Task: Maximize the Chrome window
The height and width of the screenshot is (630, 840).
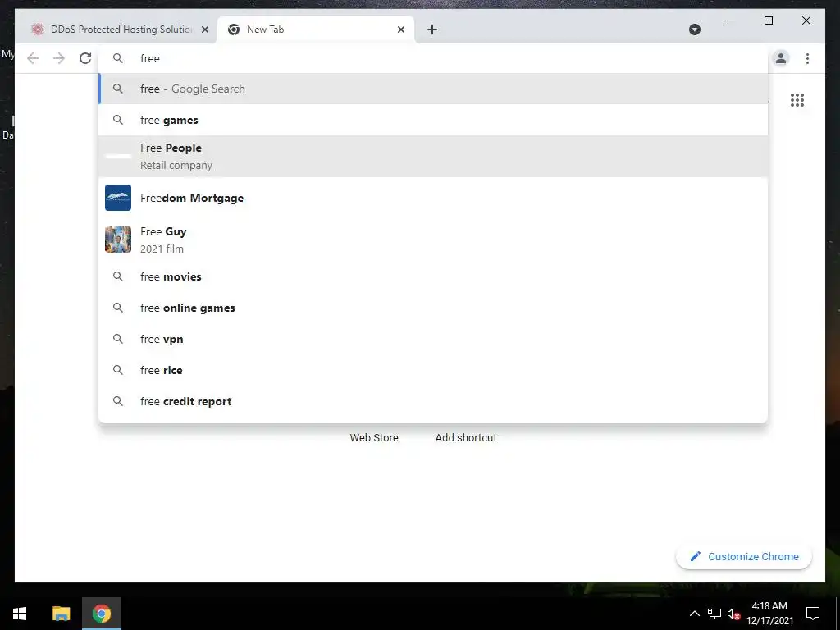Action: point(768,21)
